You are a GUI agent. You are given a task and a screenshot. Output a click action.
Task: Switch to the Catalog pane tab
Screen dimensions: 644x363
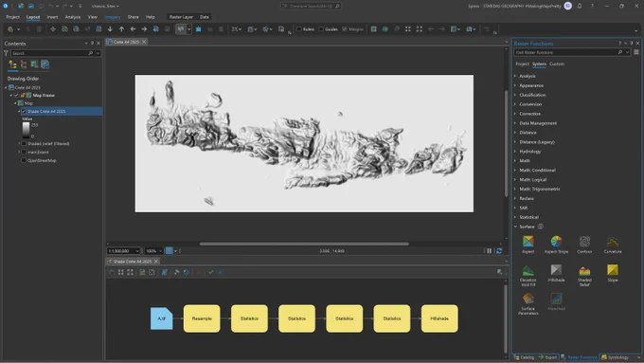click(525, 357)
